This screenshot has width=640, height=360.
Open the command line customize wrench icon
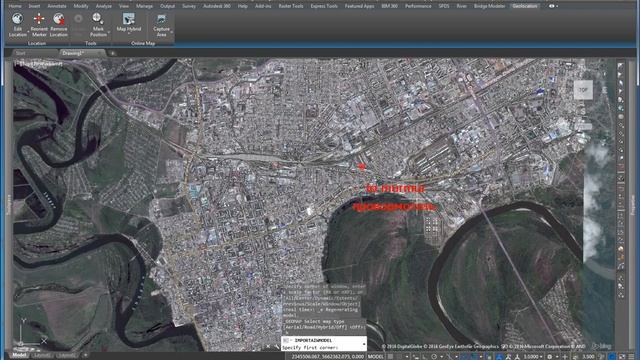276,347
